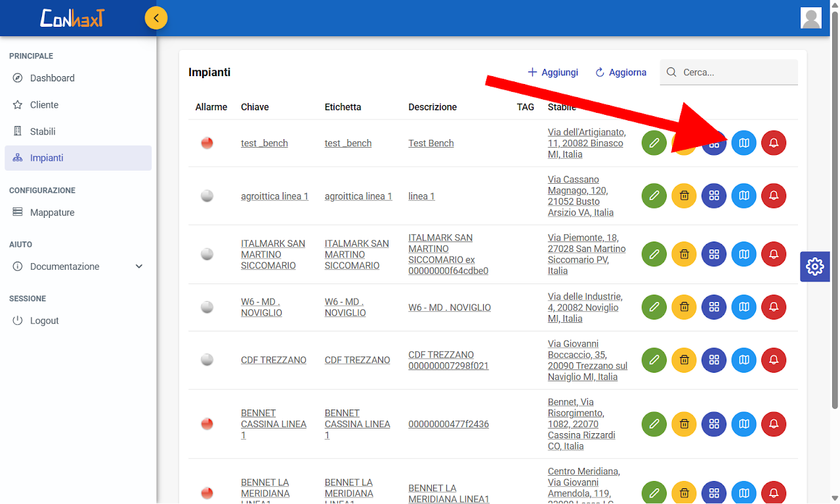Open Mappature under Configurazione
Viewport: 840px width, 504px height.
(x=52, y=213)
